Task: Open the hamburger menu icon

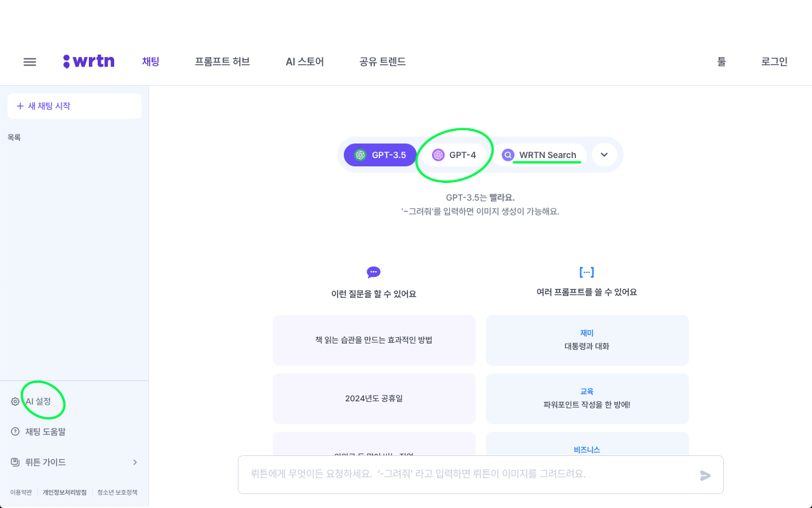Action: pyautogui.click(x=30, y=62)
